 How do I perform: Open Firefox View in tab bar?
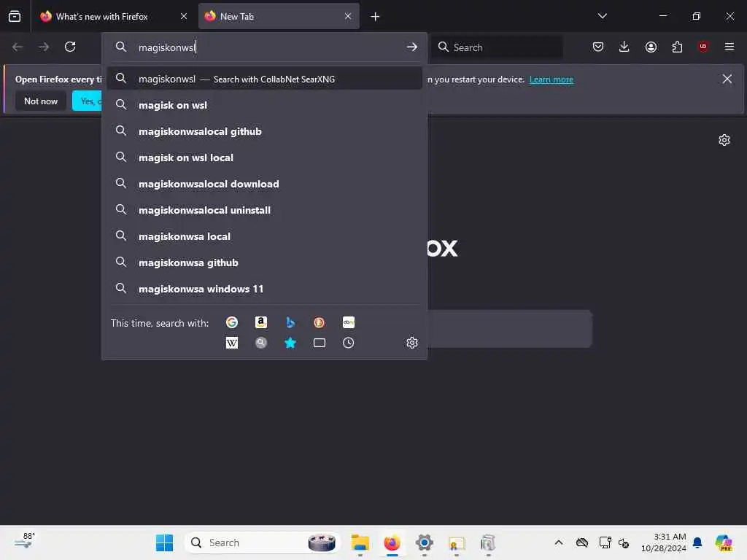[15, 16]
